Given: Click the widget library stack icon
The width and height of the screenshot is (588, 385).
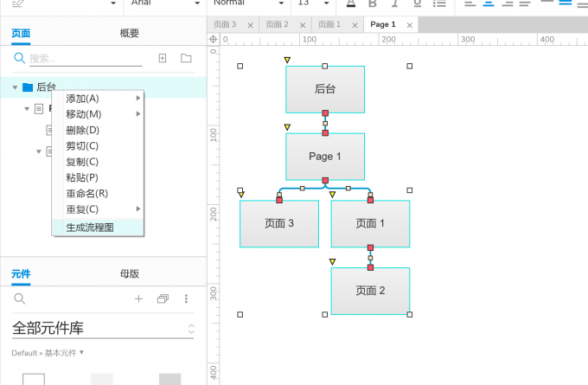Looking at the screenshot, I should pos(163,298).
